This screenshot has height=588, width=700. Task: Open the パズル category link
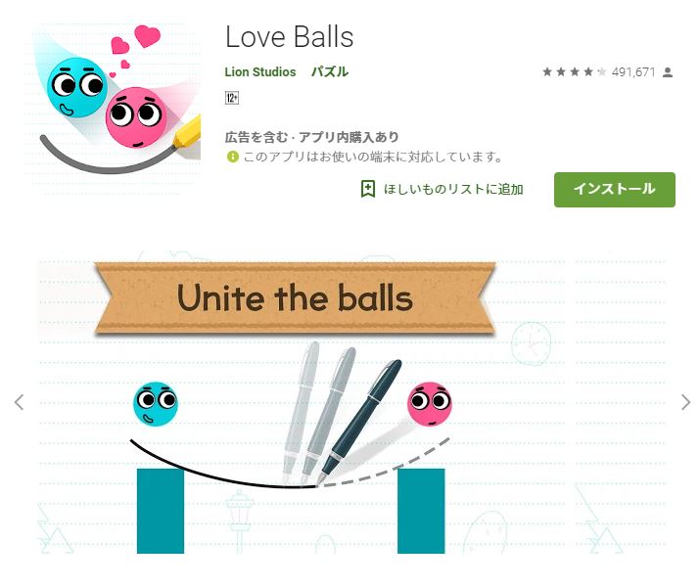330,71
